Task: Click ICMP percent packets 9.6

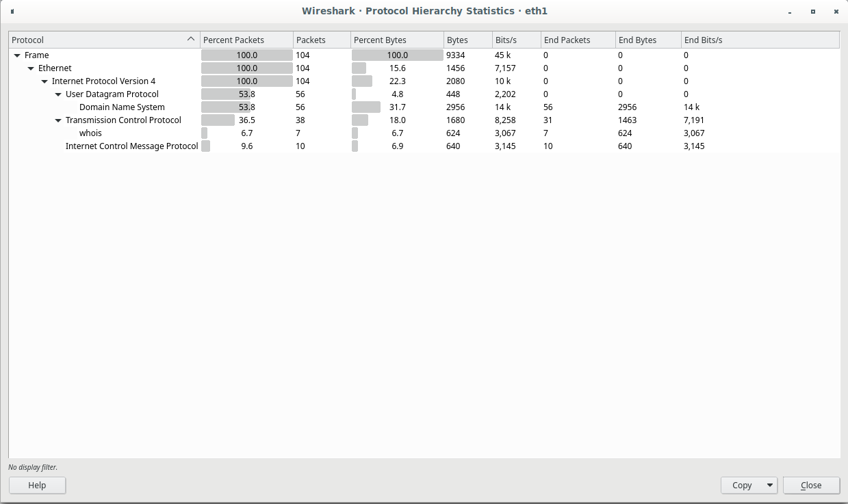Action: click(x=247, y=146)
